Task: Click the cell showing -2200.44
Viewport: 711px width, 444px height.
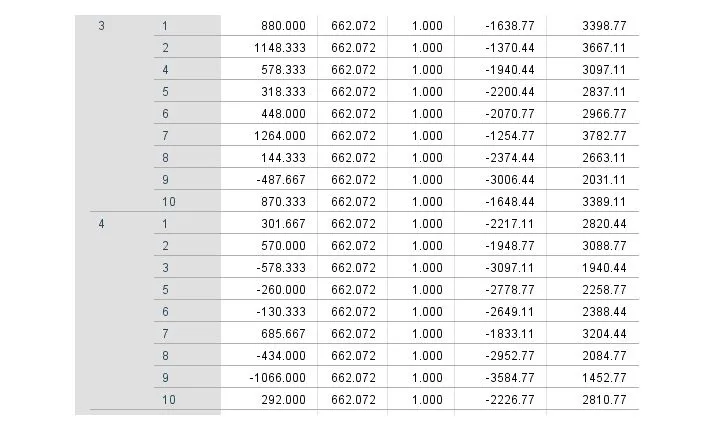Action: (x=506, y=91)
